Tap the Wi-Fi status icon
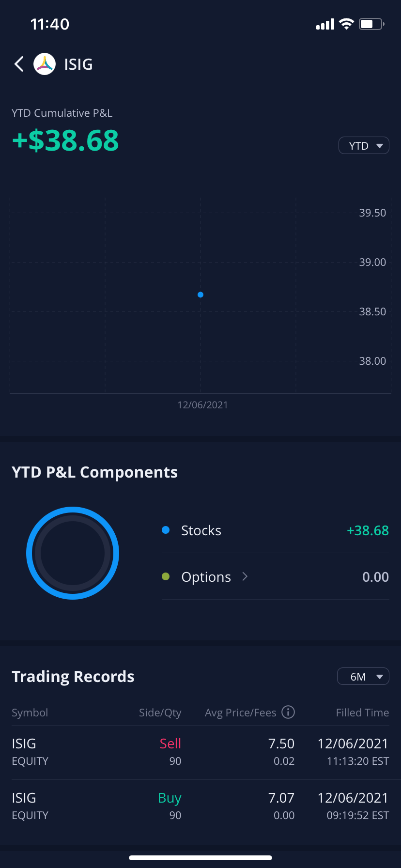 [x=346, y=24]
